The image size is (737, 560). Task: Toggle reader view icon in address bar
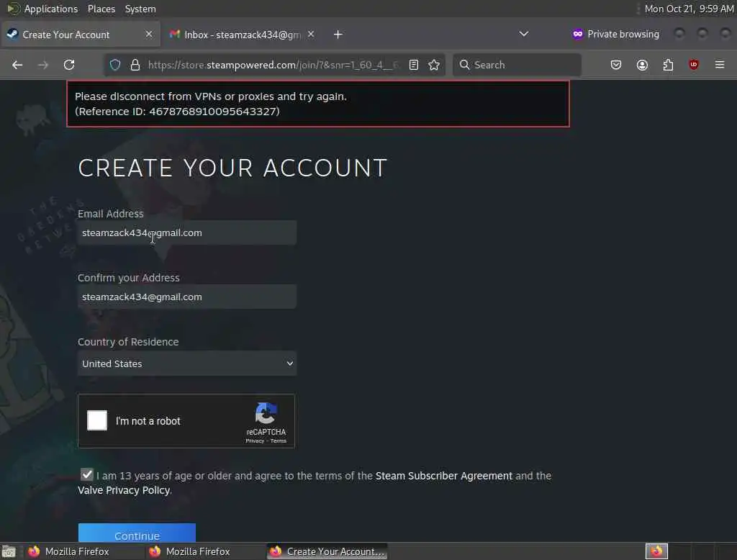414,65
